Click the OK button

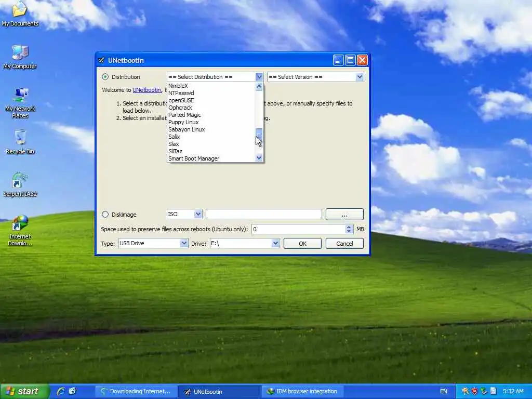pos(302,244)
